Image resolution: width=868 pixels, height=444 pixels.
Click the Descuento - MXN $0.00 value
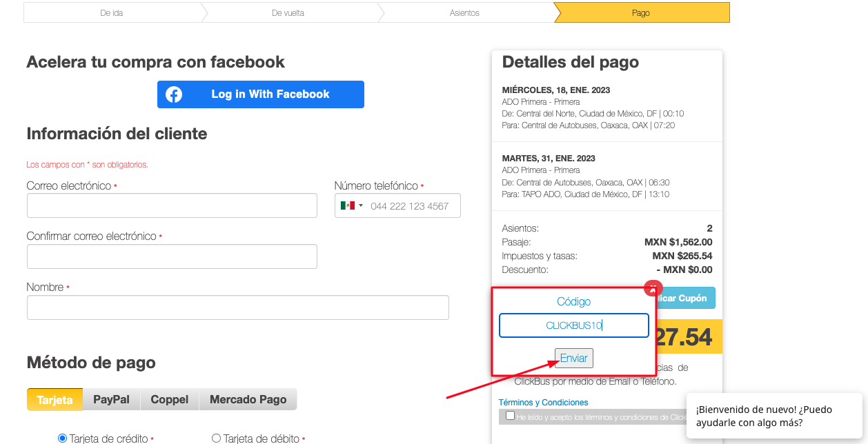[684, 270]
